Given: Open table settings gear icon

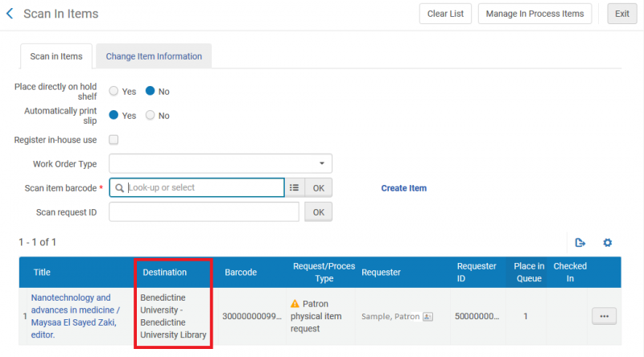Looking at the screenshot, I should 608,243.
